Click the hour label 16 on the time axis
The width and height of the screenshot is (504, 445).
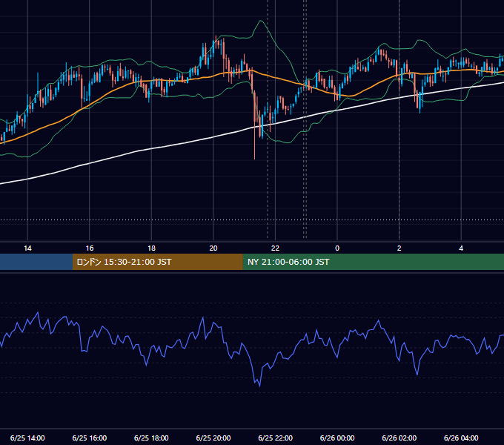pos(90,248)
